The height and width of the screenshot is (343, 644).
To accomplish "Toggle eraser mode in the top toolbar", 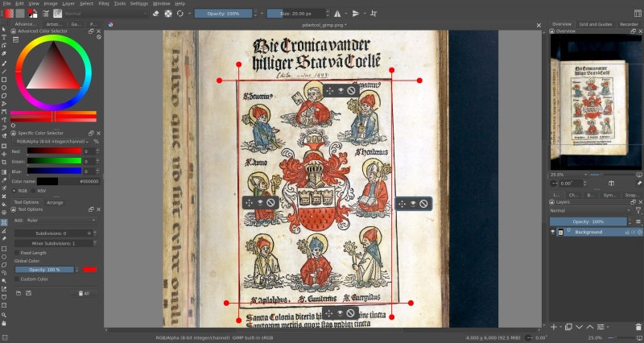I will pyautogui.click(x=155, y=14).
